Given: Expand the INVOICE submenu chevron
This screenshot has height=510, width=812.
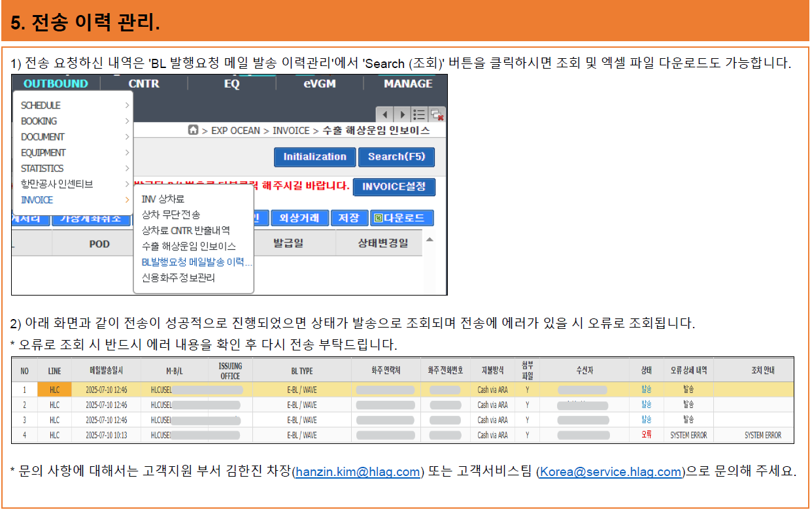Looking at the screenshot, I should pyautogui.click(x=128, y=200).
